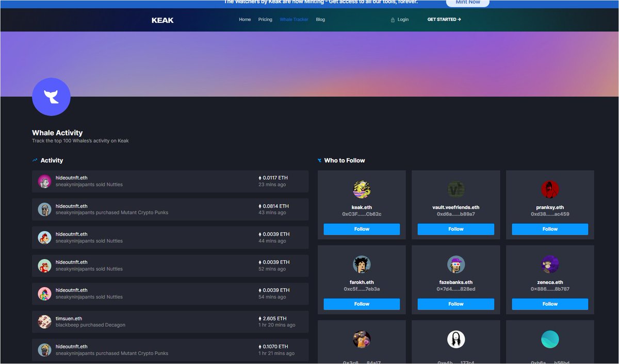Follow fazebanks.eth
This screenshot has width=619, height=364.
pyautogui.click(x=456, y=304)
